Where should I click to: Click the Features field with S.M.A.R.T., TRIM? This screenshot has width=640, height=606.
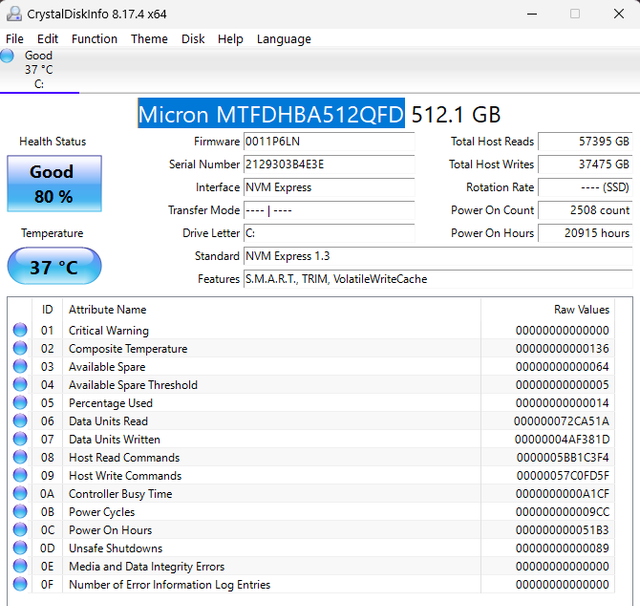(438, 279)
